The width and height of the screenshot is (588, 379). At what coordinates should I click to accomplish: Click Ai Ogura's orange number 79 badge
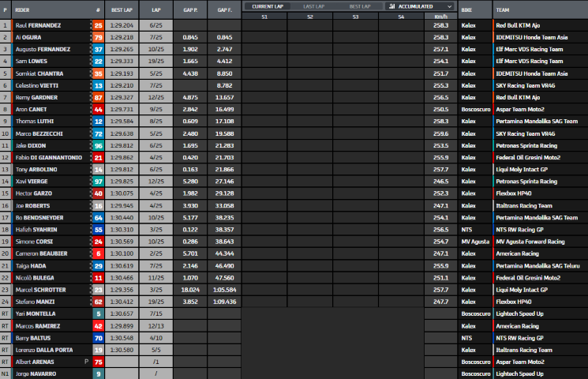pyautogui.click(x=98, y=37)
